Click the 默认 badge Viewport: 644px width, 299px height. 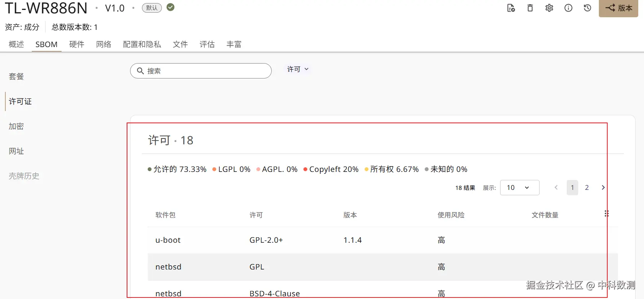pos(152,8)
